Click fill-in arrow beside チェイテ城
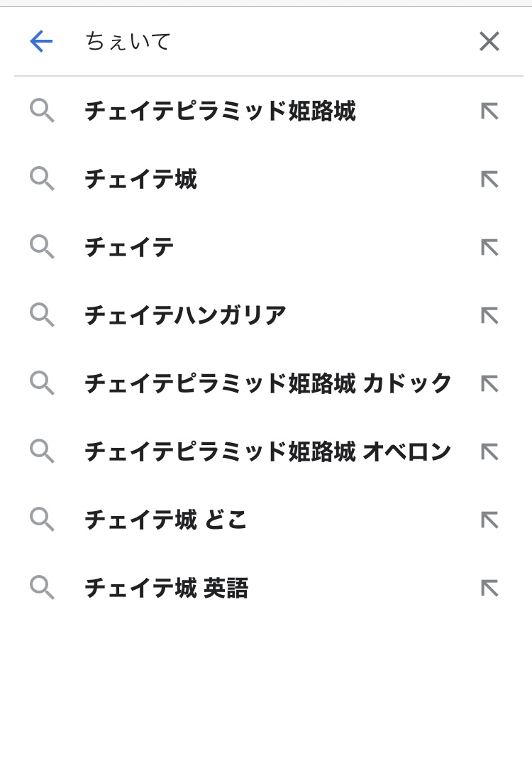 coord(489,180)
